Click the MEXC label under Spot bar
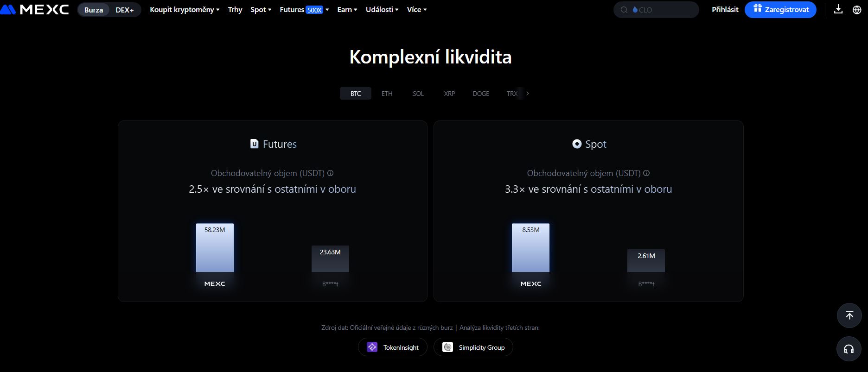 pyautogui.click(x=530, y=284)
